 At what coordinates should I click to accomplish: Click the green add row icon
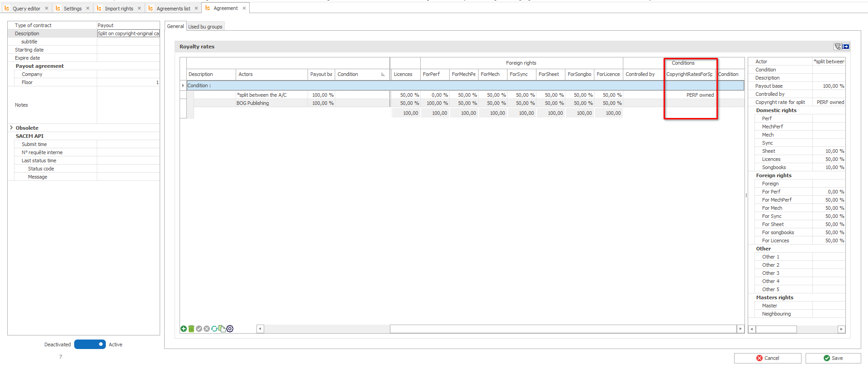tap(184, 329)
